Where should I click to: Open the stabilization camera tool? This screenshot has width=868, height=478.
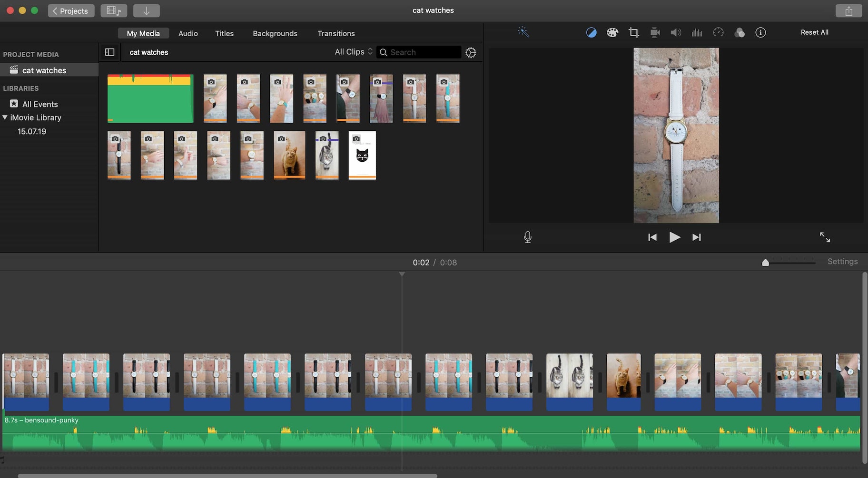tap(655, 32)
